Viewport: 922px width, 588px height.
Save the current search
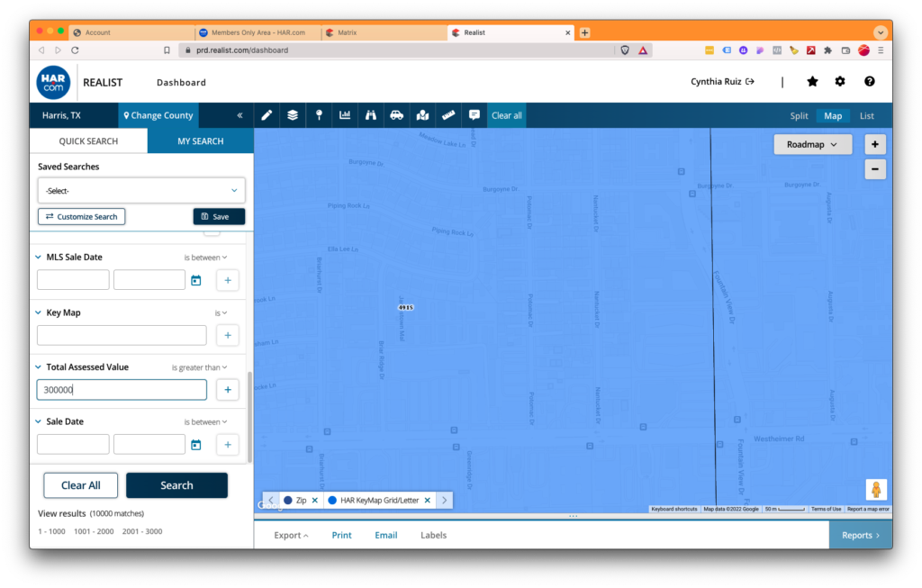click(219, 216)
